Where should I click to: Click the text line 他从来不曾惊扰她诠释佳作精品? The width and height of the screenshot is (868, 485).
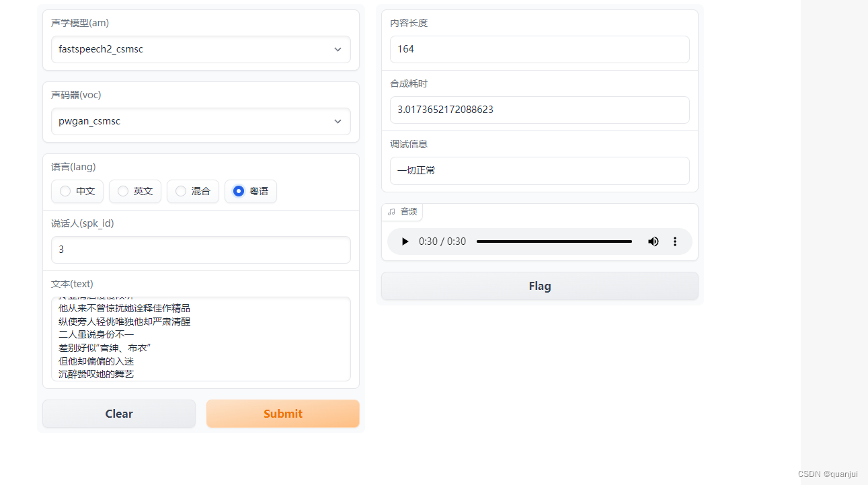(x=124, y=308)
